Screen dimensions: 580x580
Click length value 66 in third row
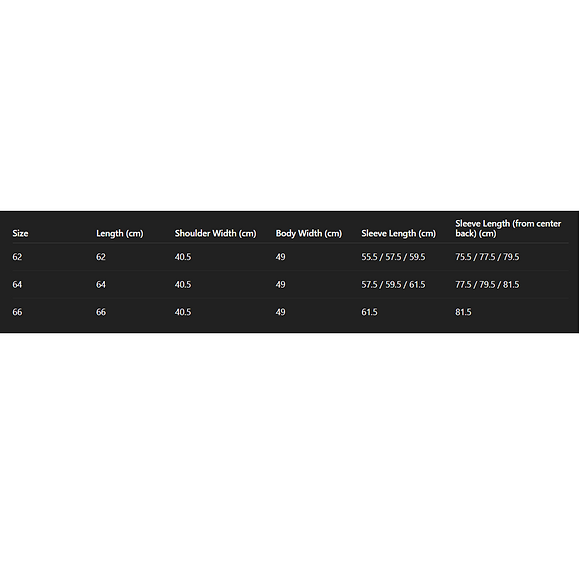[101, 312]
